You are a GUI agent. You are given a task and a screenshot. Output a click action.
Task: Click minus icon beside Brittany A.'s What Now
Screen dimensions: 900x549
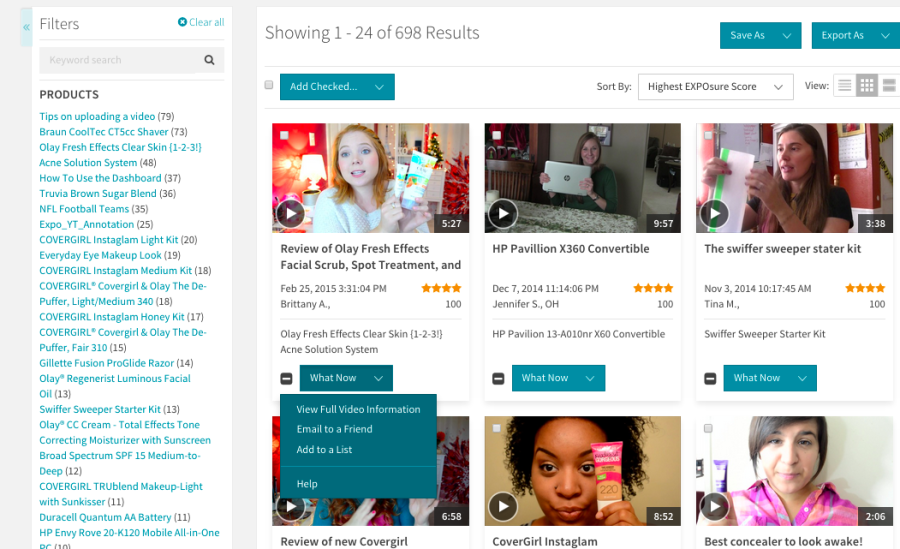click(x=286, y=378)
